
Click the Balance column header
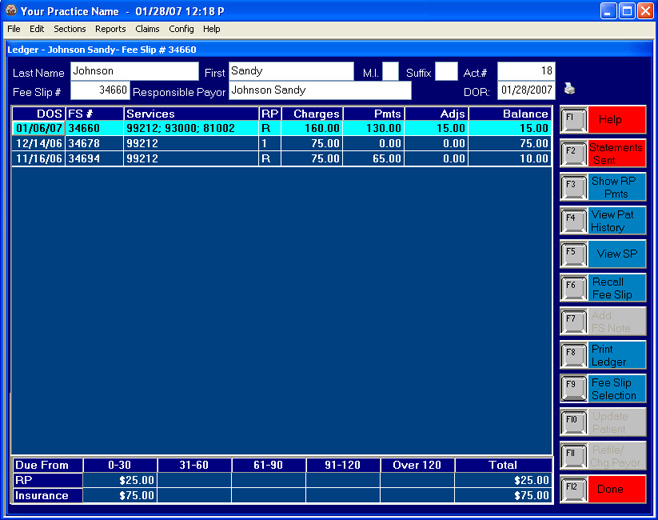[510, 114]
